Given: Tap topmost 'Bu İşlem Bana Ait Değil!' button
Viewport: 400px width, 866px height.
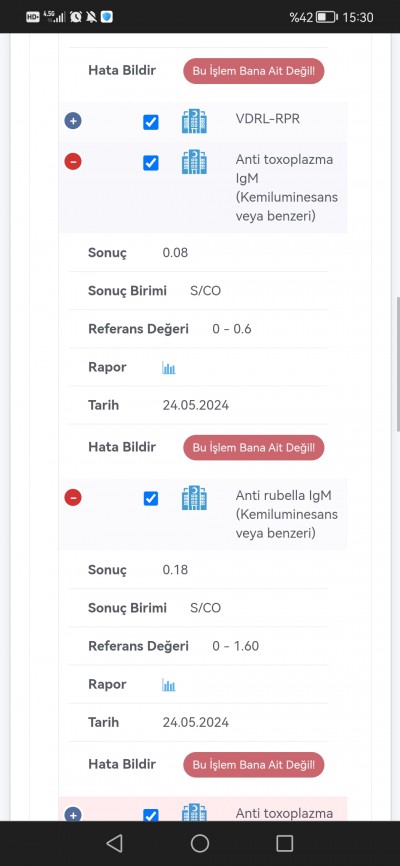Looking at the screenshot, I should (254, 71).
